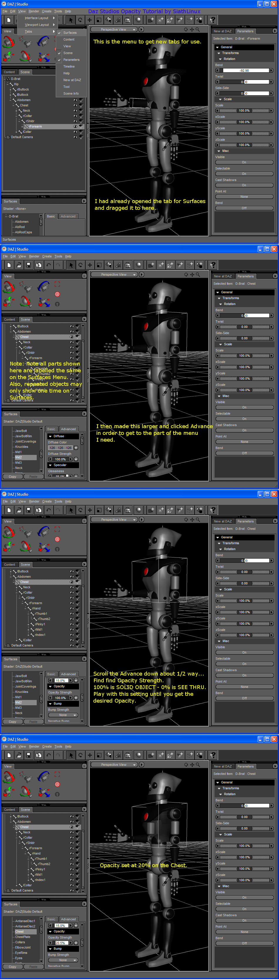This screenshot has height=980, width=279.
Task: Click red target aim icon in bottom window View panel
Action: 57,784
